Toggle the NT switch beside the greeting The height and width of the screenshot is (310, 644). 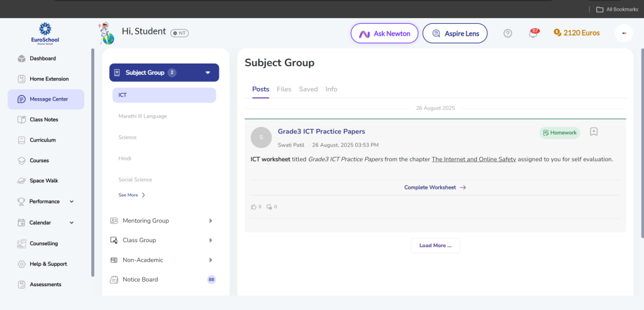179,33
